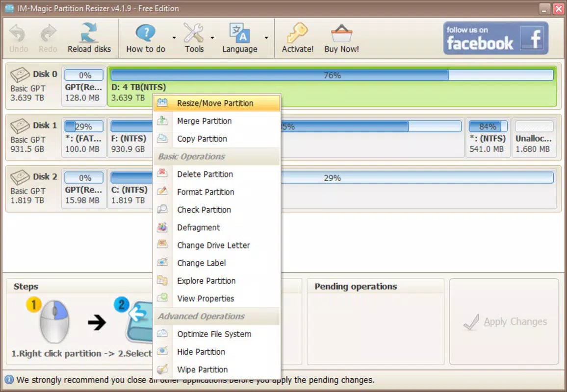Click the Merge Partition menu icon

point(162,121)
